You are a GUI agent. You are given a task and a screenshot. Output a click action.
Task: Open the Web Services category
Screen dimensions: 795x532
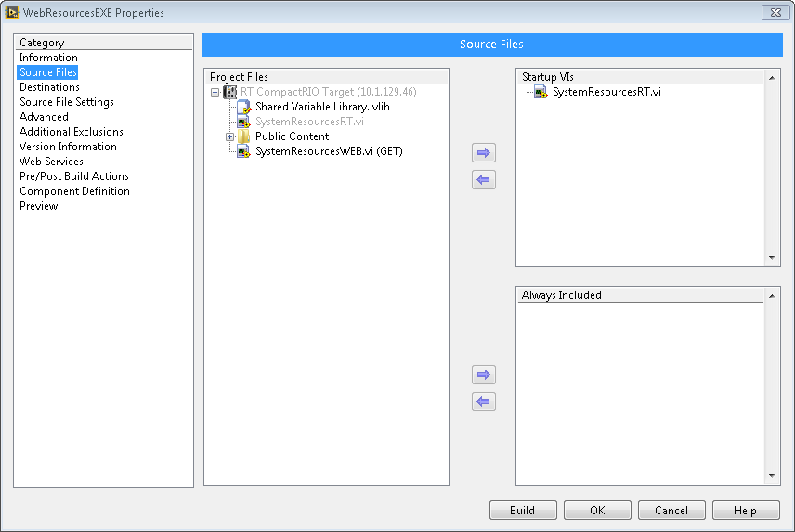tap(51, 162)
